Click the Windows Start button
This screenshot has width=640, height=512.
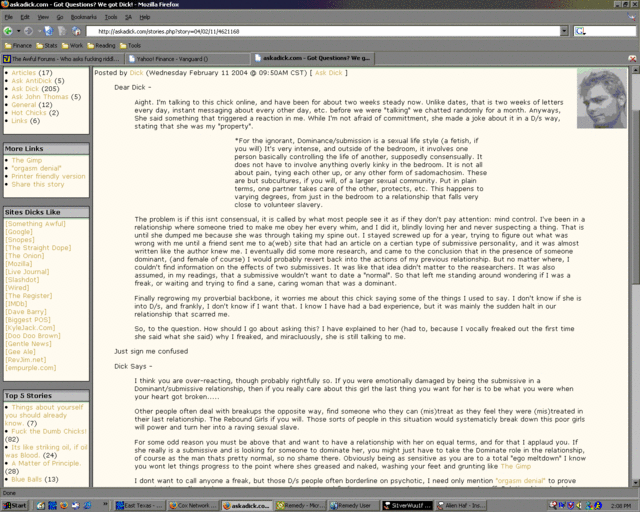click(15, 505)
